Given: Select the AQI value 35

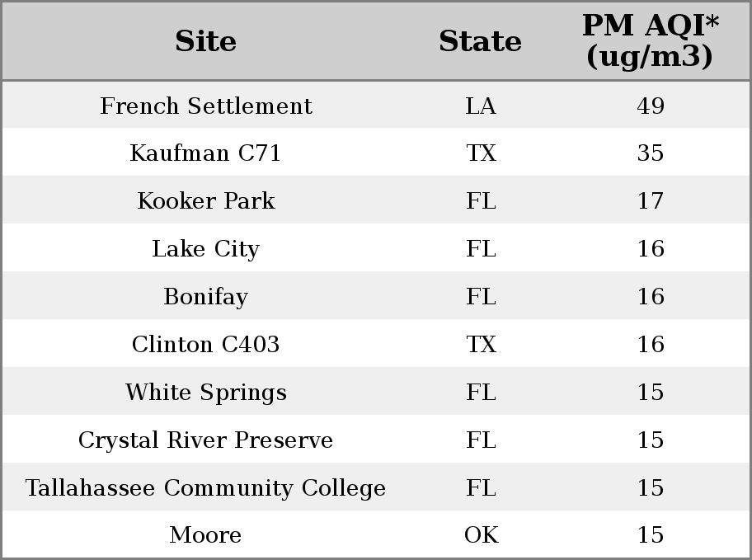Looking at the screenshot, I should (651, 153).
